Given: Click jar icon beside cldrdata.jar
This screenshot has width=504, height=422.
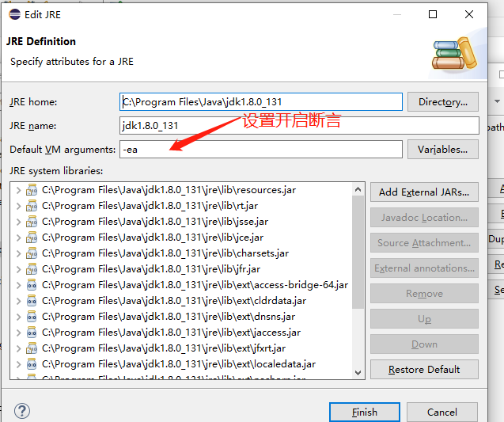Looking at the screenshot, I should point(32,301).
